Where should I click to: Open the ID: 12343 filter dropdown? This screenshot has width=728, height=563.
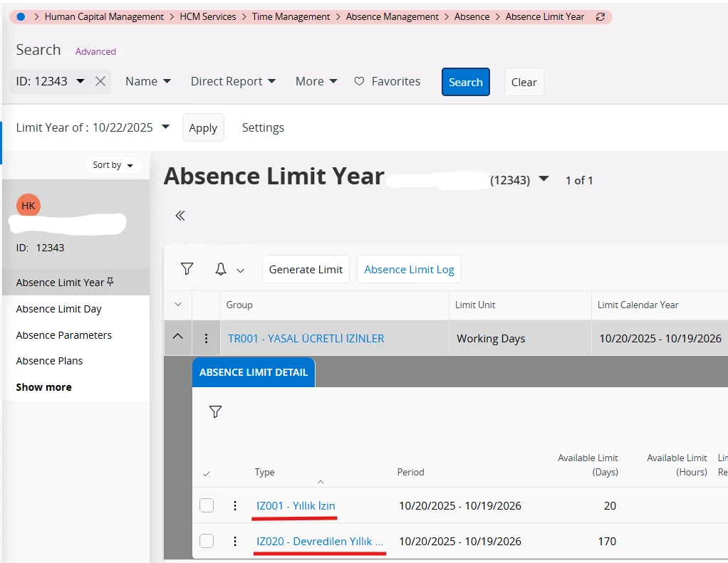[80, 82]
